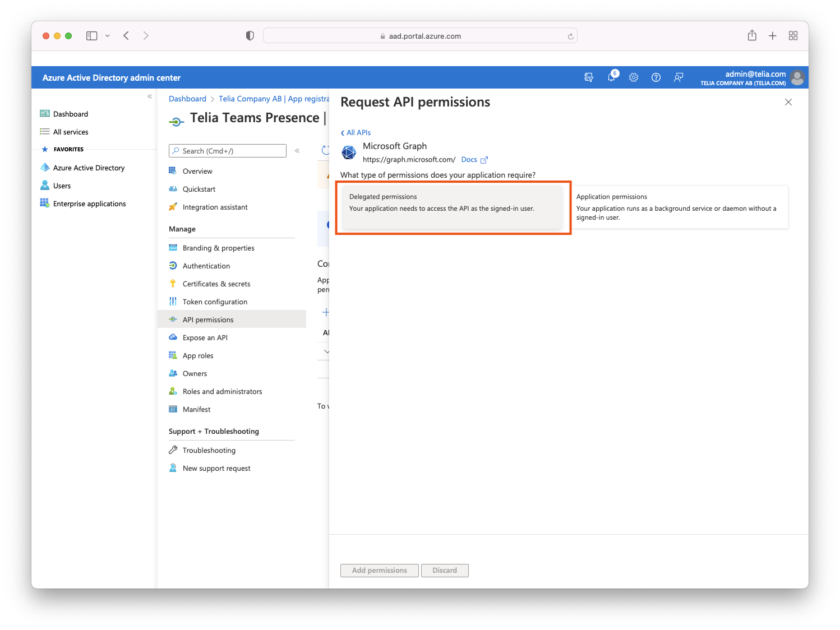The height and width of the screenshot is (630, 840).
Task: Open the feedback icon in header
Action: [679, 77]
